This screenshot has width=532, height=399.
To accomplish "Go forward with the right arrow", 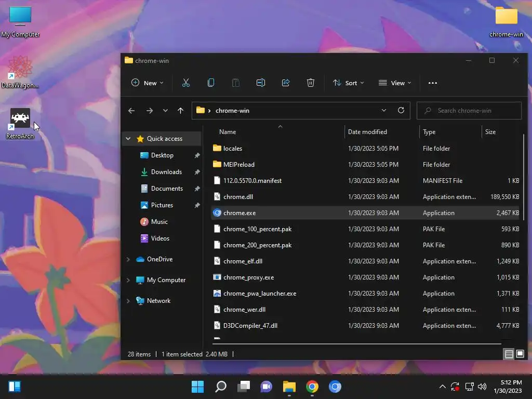I will tap(149, 111).
